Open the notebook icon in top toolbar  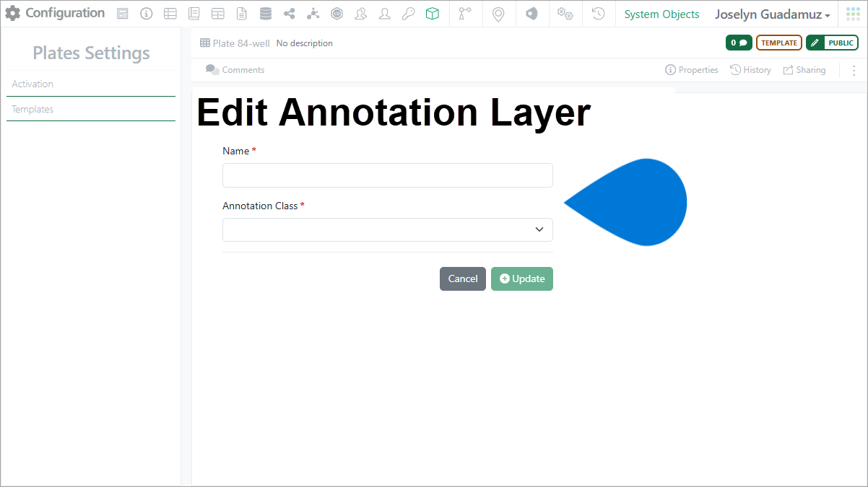pos(194,14)
